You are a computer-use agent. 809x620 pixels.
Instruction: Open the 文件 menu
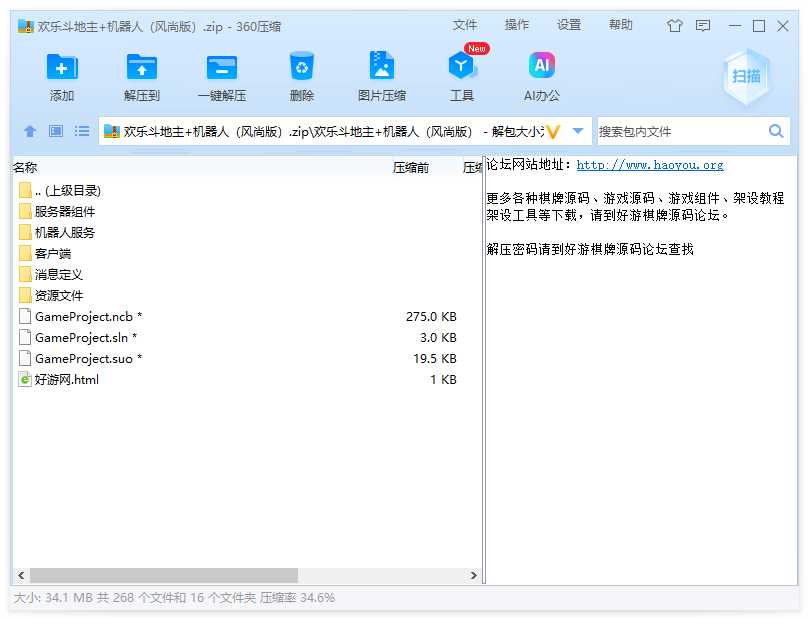(464, 25)
